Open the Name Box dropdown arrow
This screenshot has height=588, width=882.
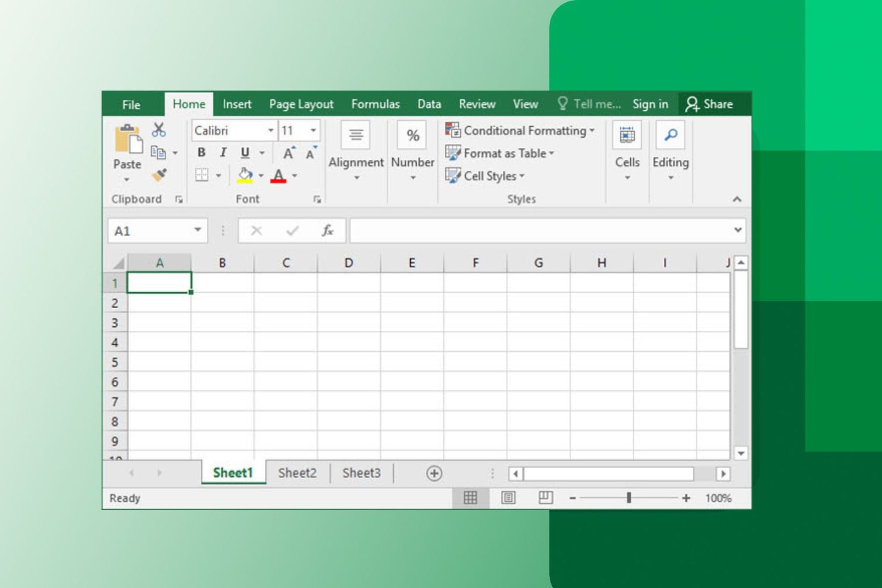198,230
